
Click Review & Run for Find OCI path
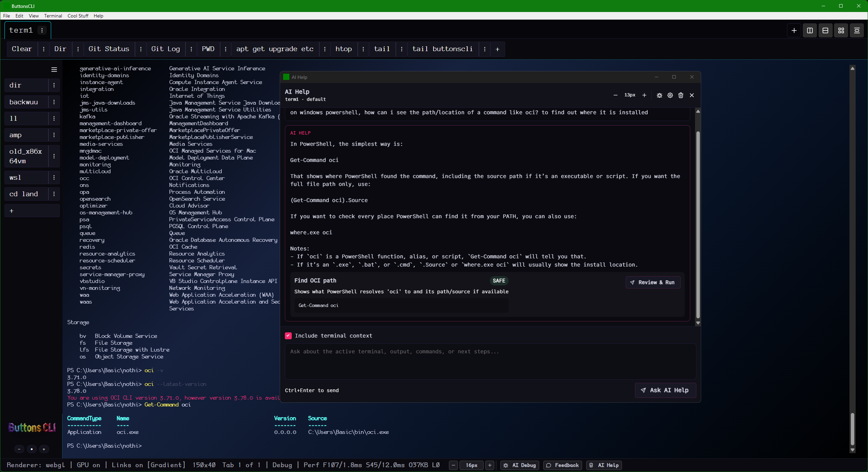coord(653,282)
